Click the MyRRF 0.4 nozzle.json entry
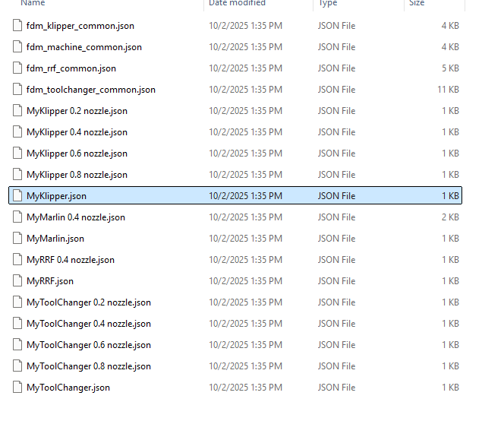Image resolution: width=504 pixels, height=421 pixels. tap(71, 260)
